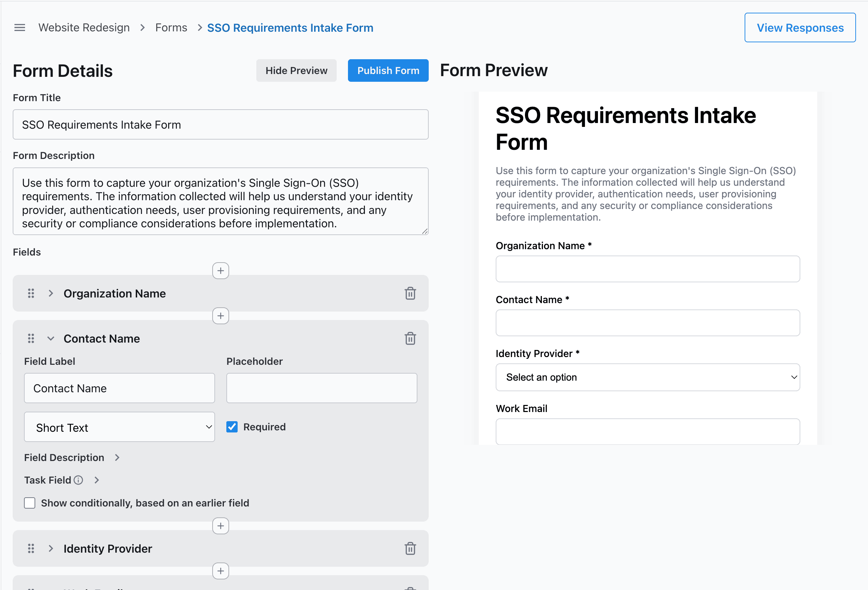Delete the Identity Provider field
868x590 pixels.
click(x=410, y=548)
